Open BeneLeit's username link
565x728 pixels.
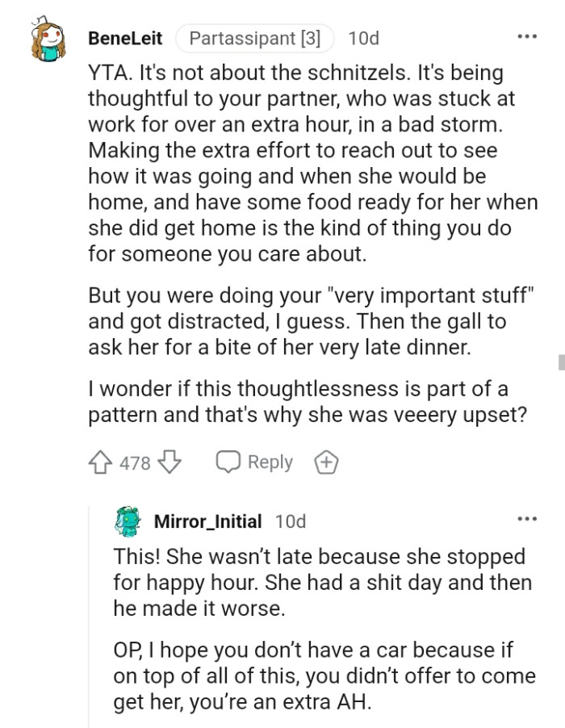pos(127,37)
